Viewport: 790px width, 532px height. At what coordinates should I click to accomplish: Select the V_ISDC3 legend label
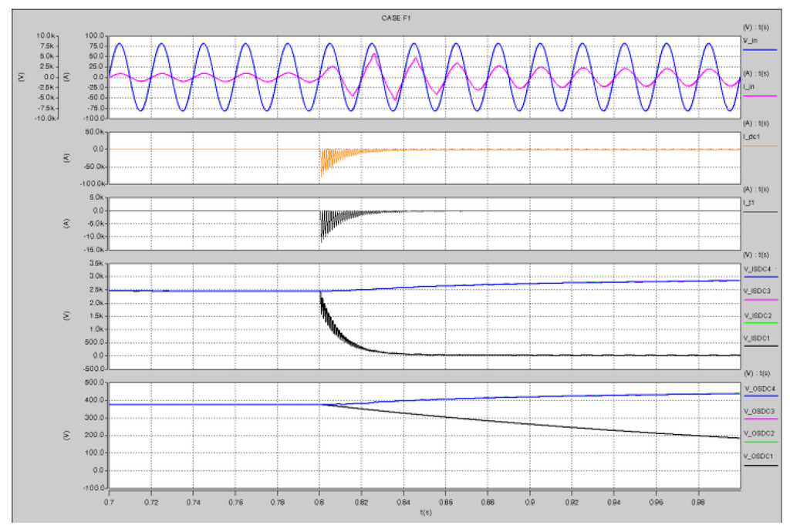(757, 291)
